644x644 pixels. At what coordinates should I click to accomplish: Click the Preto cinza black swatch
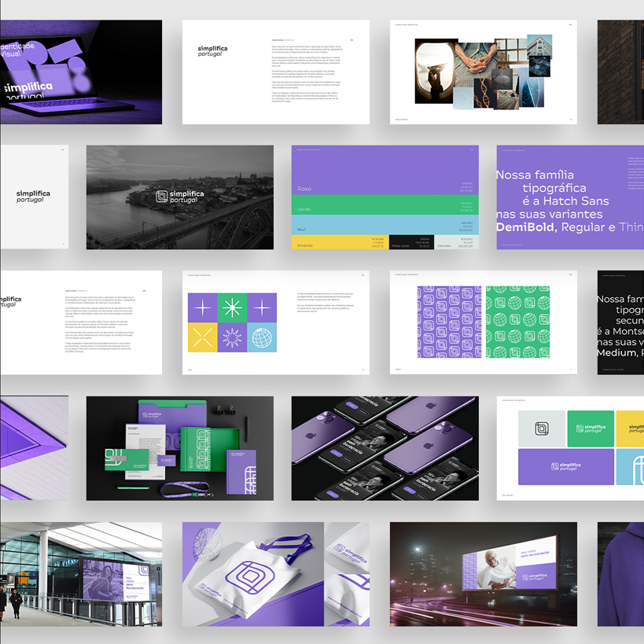click(411, 242)
